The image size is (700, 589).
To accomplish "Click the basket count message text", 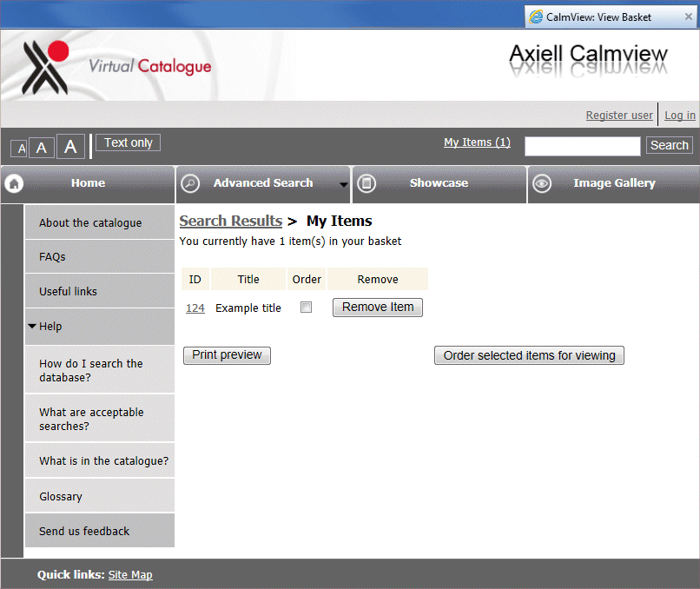I will click(x=290, y=242).
